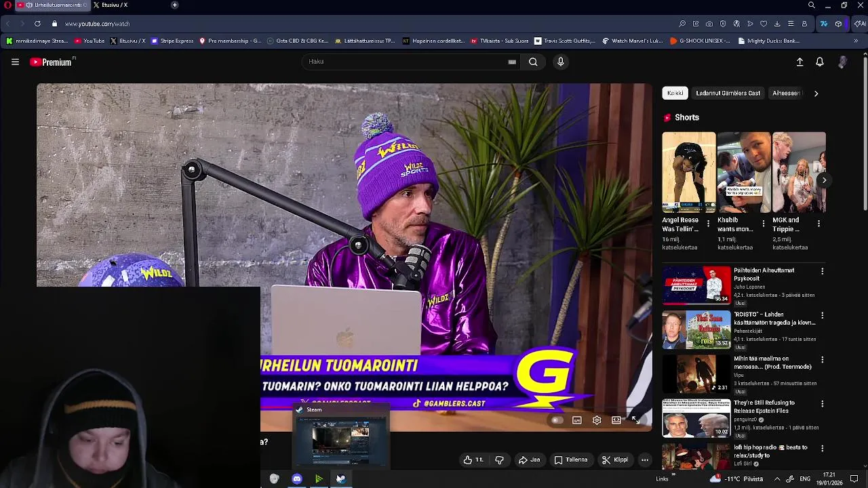
Task: Select the Urheilutuomarointi YouTube tab
Action: [x=52, y=5]
